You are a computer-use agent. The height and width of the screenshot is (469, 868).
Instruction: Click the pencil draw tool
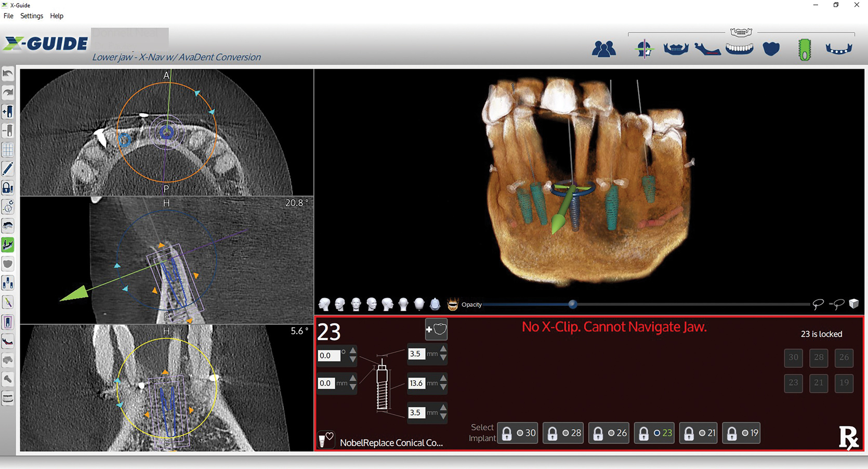point(8,169)
